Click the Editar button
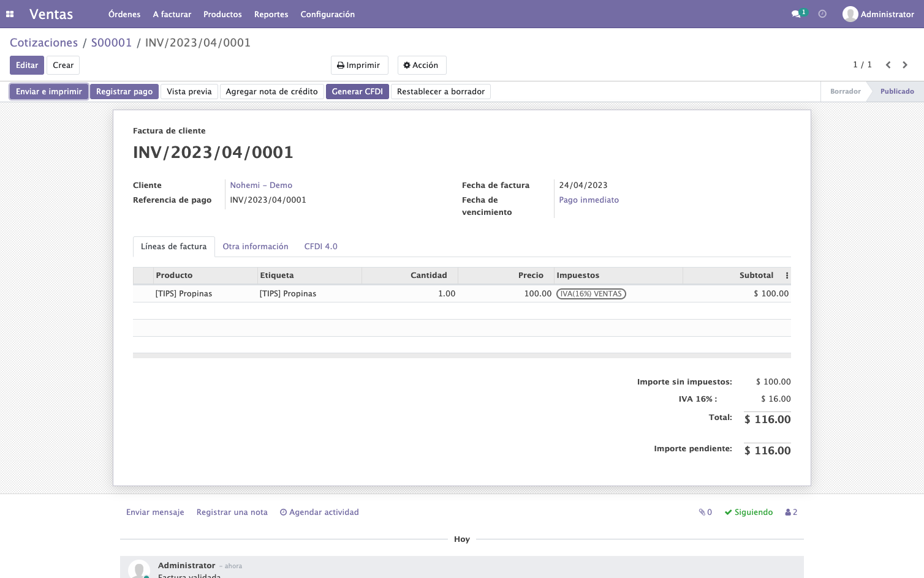The height and width of the screenshot is (578, 924). point(27,66)
